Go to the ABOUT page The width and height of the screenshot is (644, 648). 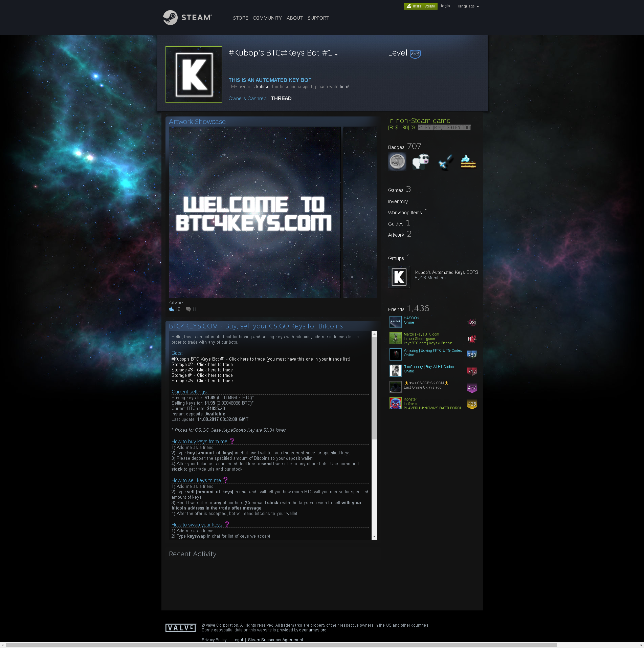coord(294,18)
